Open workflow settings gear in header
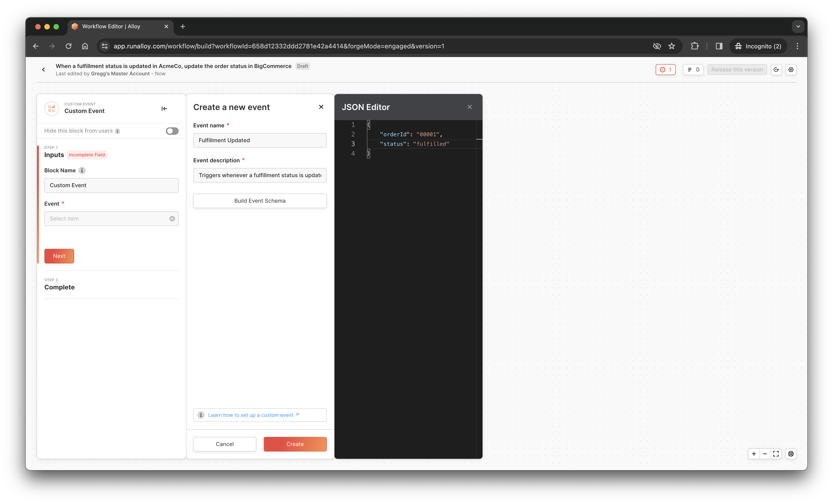Viewport: 833px width, 504px height. click(791, 70)
